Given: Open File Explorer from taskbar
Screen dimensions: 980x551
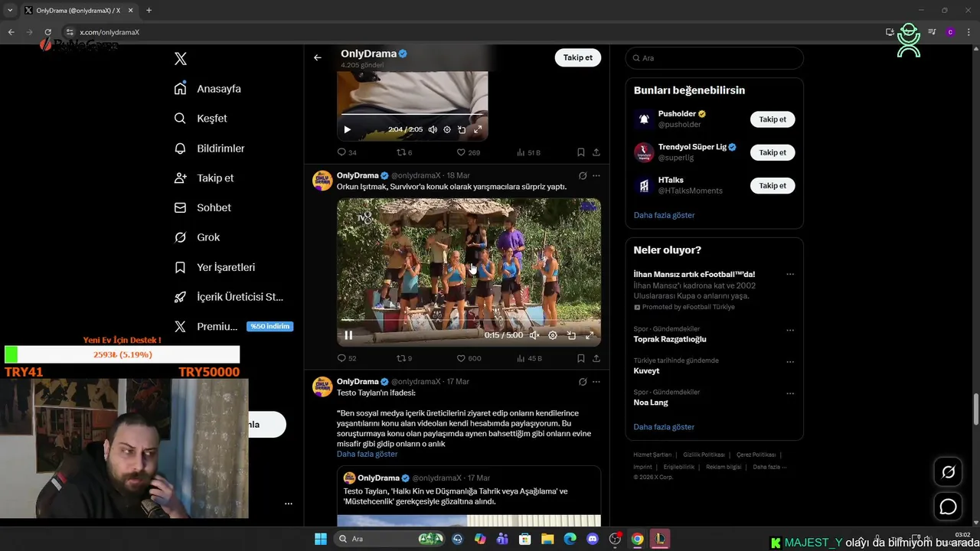Looking at the screenshot, I should 547,539.
